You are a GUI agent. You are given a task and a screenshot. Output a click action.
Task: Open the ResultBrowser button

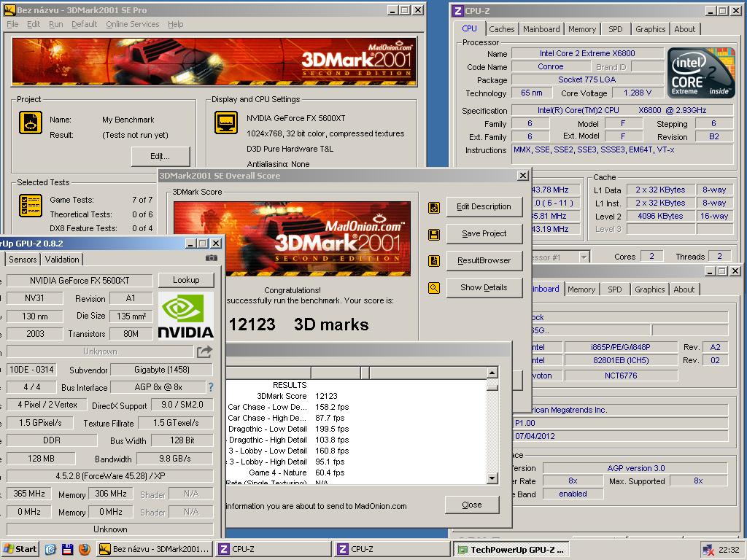(x=484, y=260)
